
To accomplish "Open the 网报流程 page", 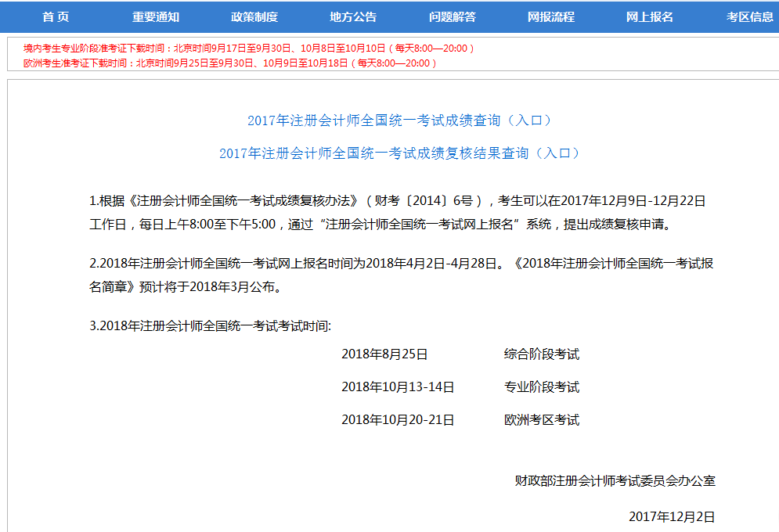I will 550,17.
